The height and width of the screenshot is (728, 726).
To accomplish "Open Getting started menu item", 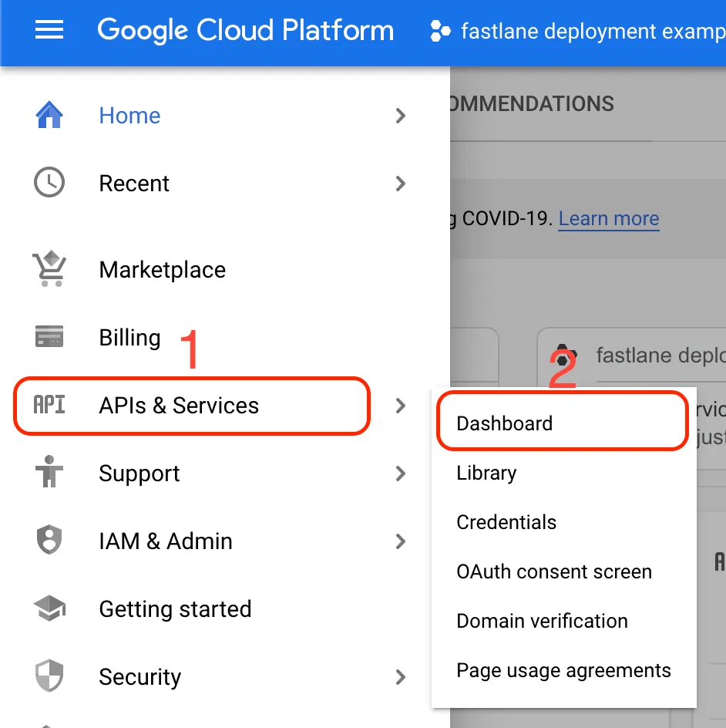I will (x=176, y=609).
